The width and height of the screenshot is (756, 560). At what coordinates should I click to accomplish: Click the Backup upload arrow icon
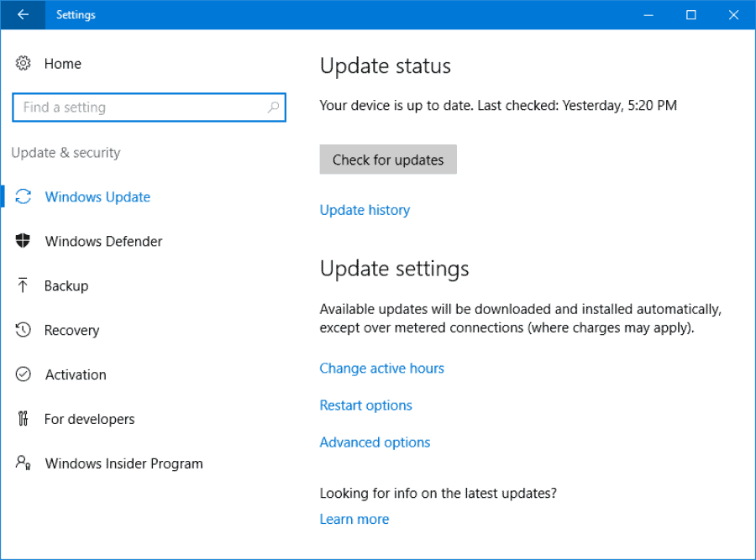(x=23, y=285)
